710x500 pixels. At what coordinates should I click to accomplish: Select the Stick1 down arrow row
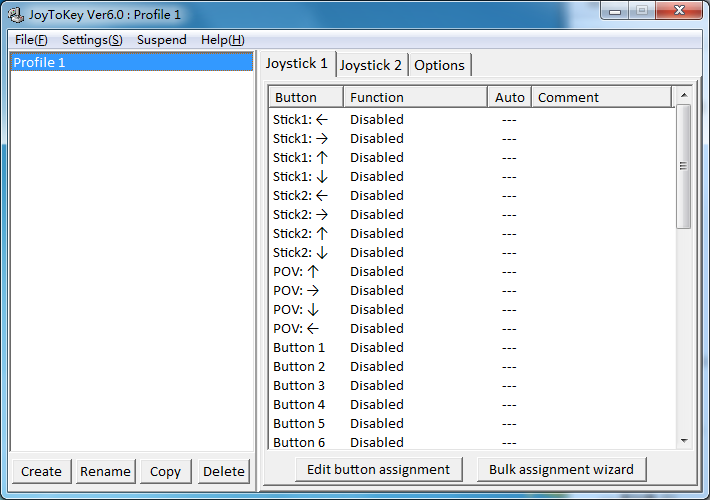coord(471,177)
